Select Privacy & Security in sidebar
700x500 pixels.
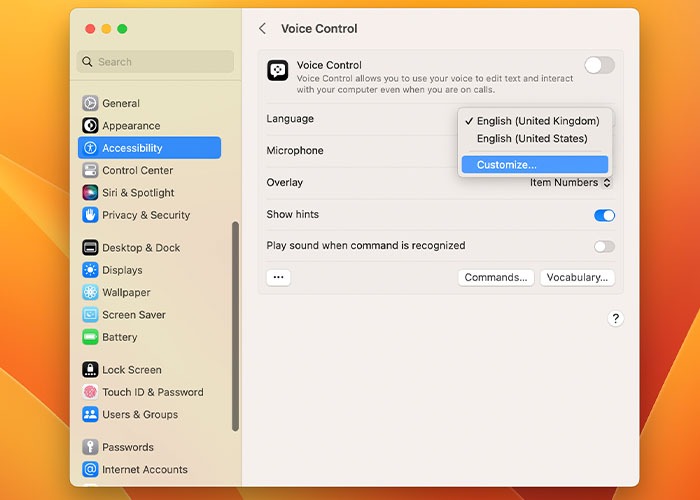(x=146, y=215)
